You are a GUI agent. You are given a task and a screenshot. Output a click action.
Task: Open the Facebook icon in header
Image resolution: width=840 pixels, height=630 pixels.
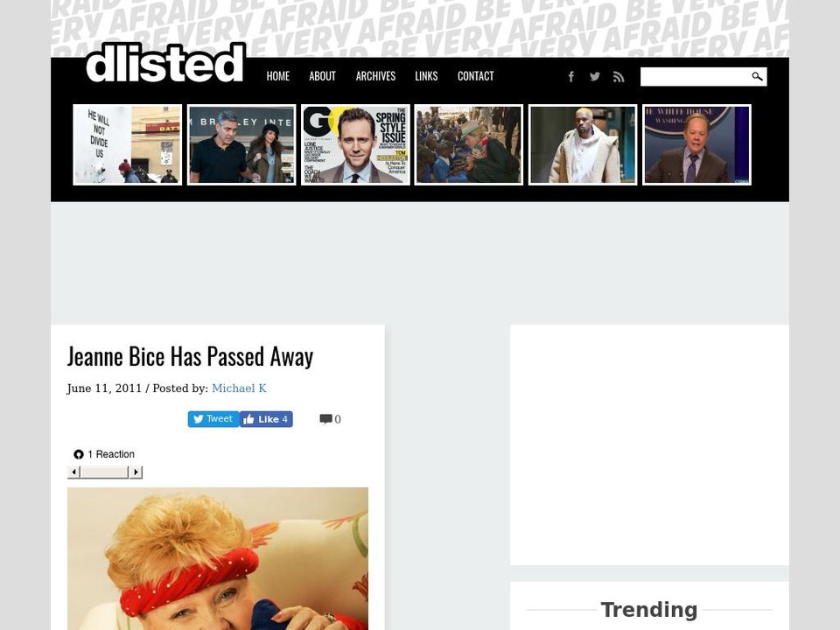(571, 77)
